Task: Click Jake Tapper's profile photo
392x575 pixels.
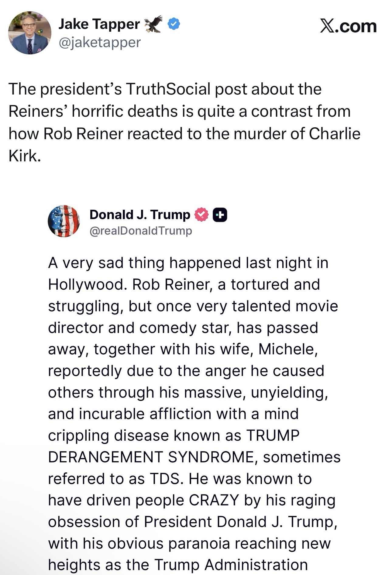Action: point(30,33)
